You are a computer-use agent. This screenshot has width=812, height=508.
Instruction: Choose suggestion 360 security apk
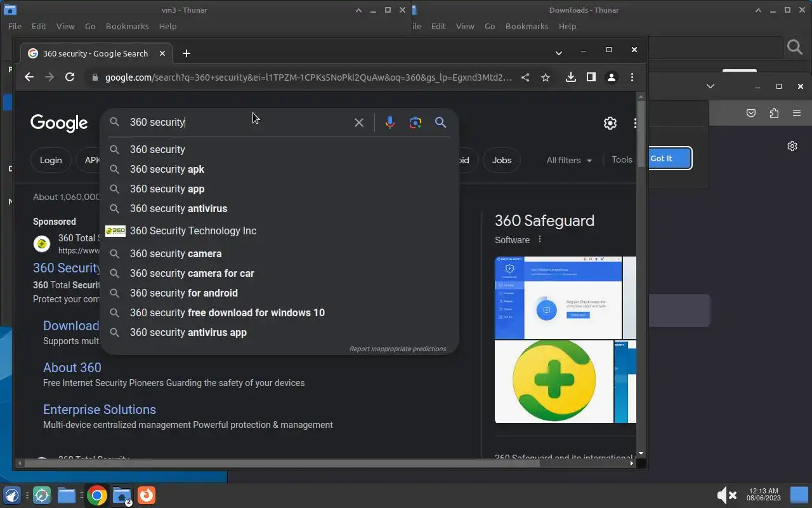click(279, 169)
